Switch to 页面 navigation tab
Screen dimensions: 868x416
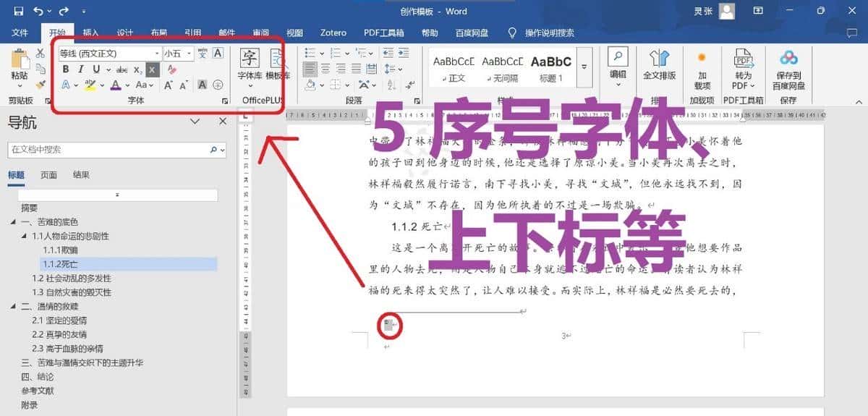tap(48, 175)
